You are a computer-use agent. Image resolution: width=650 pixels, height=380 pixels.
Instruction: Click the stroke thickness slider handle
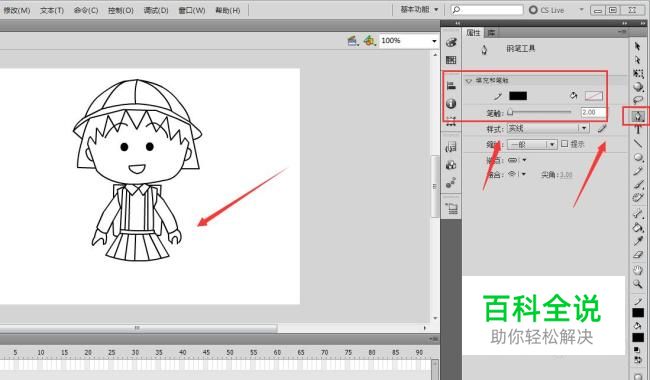click(x=510, y=112)
